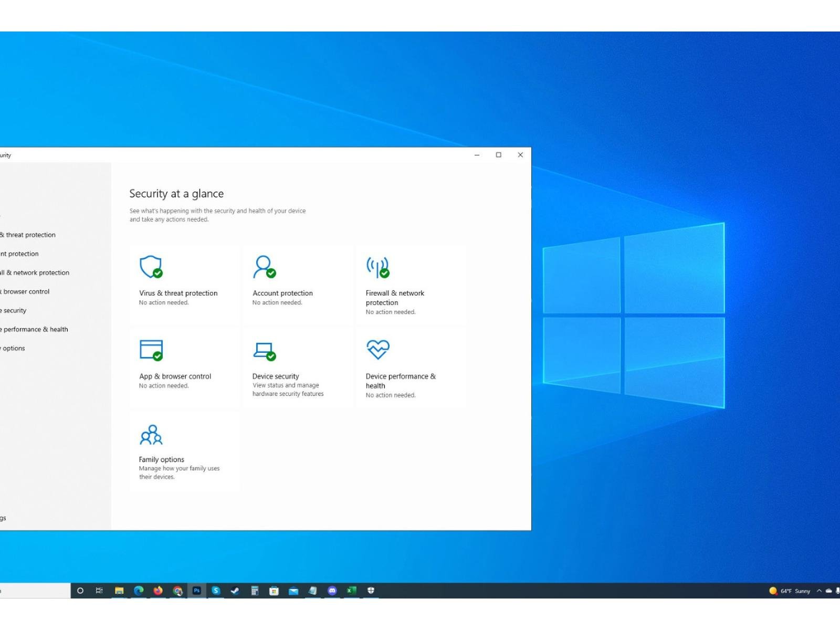The width and height of the screenshot is (840, 630).
Task: Launch Microsoft Edge from the taskbar
Action: coord(139,591)
